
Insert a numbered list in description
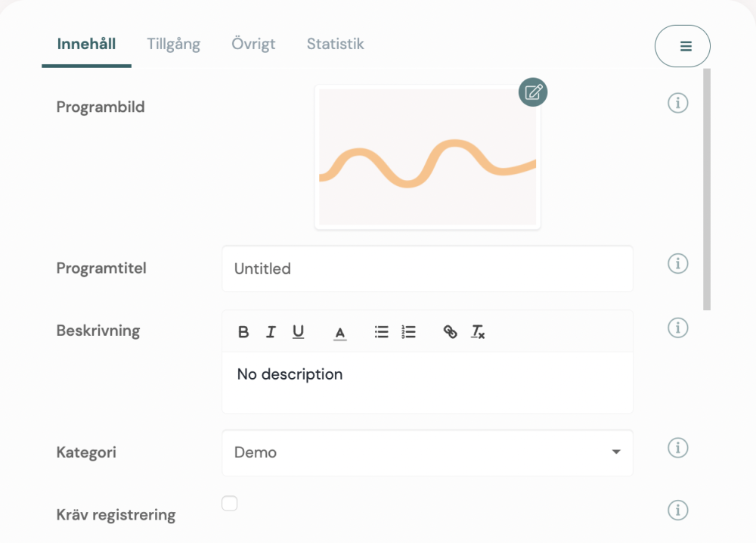409,332
